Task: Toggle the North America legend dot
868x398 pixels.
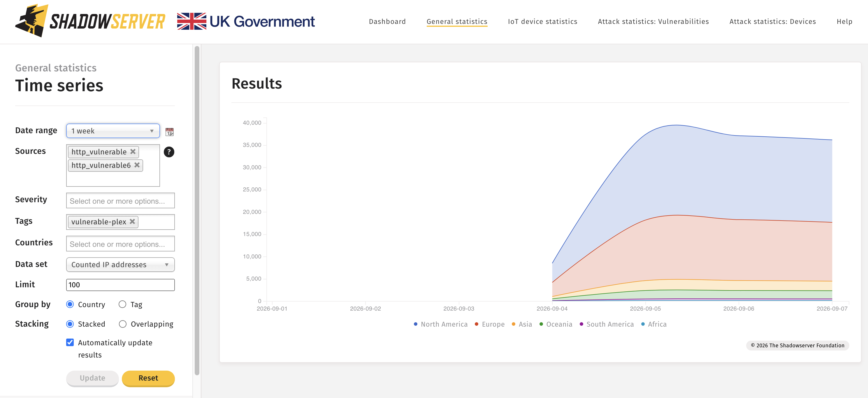Action: point(415,324)
